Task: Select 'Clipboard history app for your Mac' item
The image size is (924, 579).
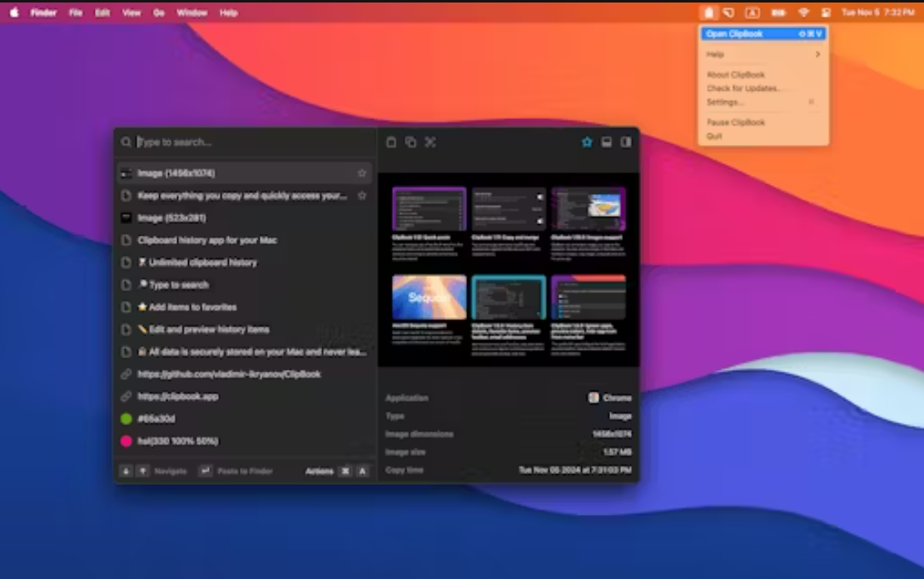Action: click(x=244, y=241)
